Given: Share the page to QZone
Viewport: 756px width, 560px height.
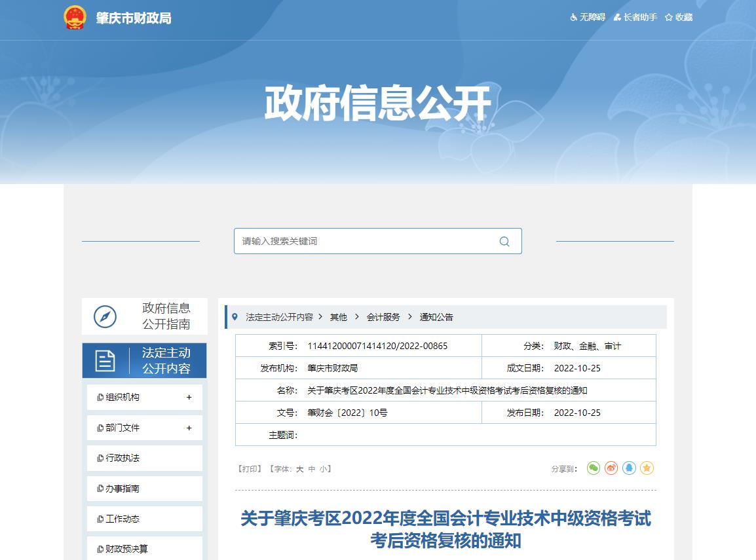Looking at the screenshot, I should pyautogui.click(x=646, y=468).
